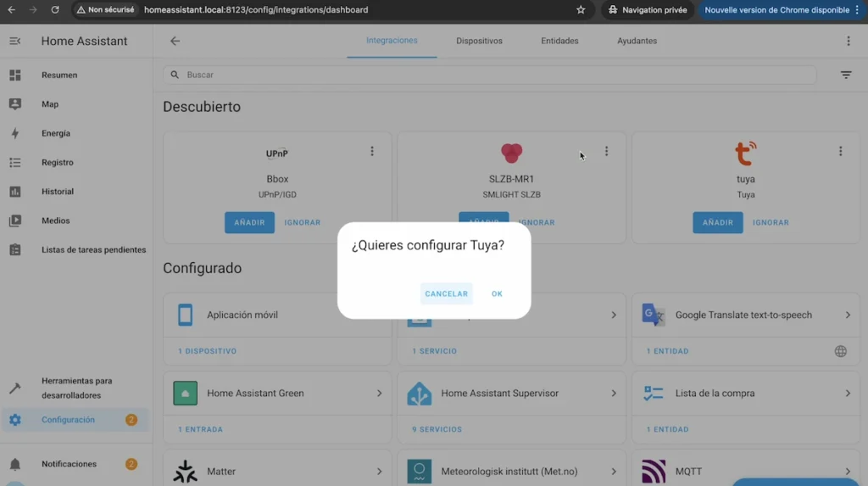The height and width of the screenshot is (486, 868).
Task: Click IGNORAR on the tuya card
Action: pyautogui.click(x=771, y=222)
